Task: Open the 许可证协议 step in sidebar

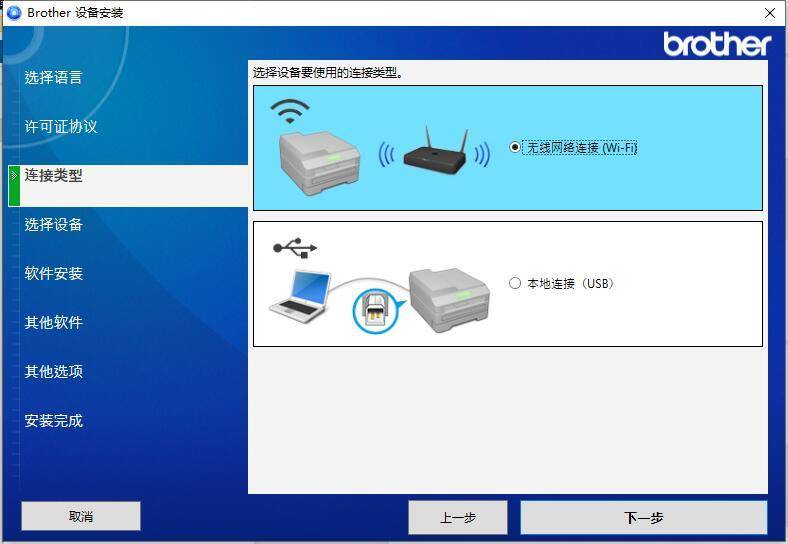Action: click(61, 126)
